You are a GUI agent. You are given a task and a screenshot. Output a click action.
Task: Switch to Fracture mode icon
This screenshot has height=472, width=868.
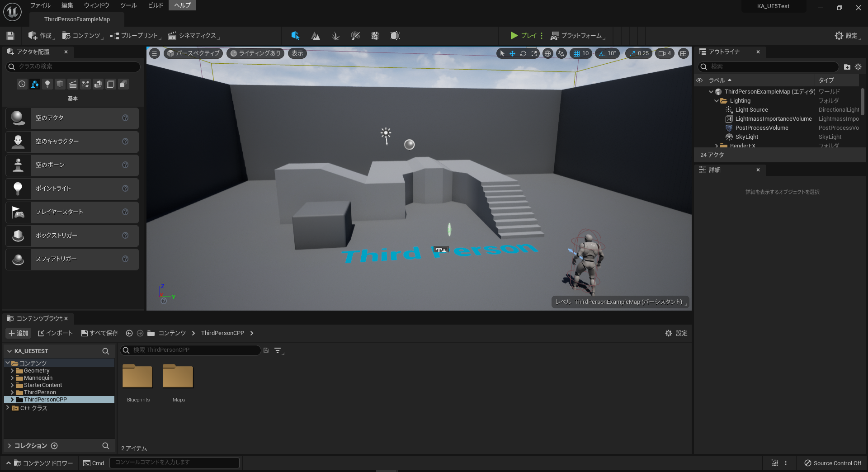[375, 36]
